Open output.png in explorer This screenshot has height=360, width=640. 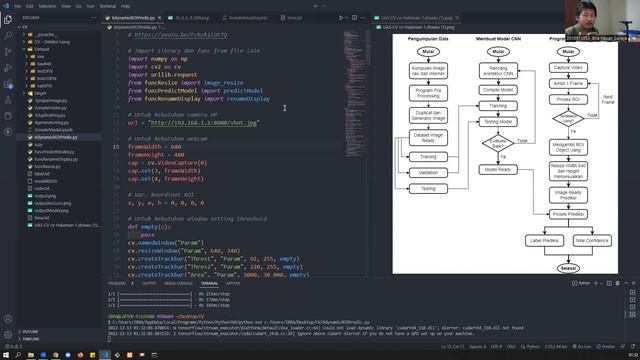click(45, 196)
